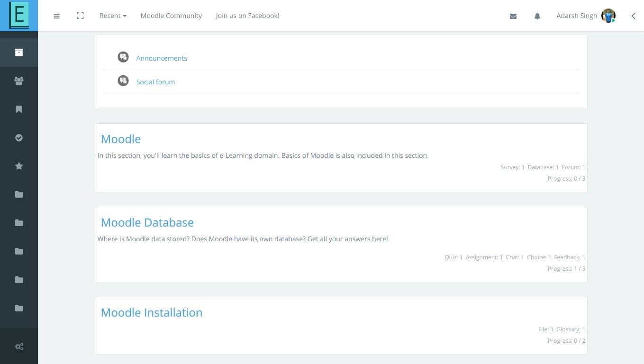Open the second folder sidebar icon
Viewport: 644px width, 364px height.
pyautogui.click(x=19, y=223)
